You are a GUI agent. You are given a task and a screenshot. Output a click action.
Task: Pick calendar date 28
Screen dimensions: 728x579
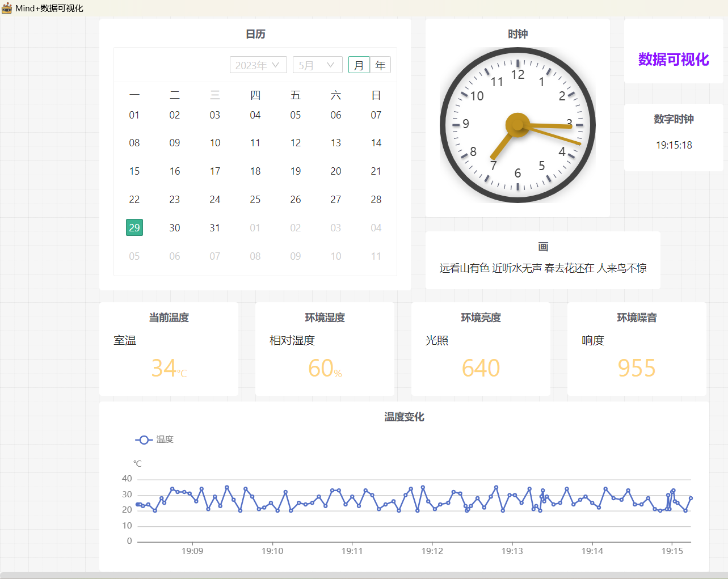376,199
